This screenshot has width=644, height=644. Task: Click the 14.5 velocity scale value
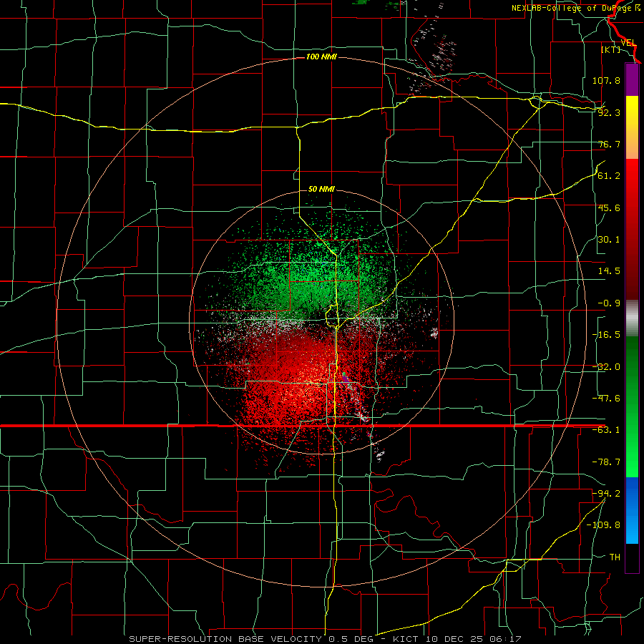pyautogui.click(x=609, y=271)
